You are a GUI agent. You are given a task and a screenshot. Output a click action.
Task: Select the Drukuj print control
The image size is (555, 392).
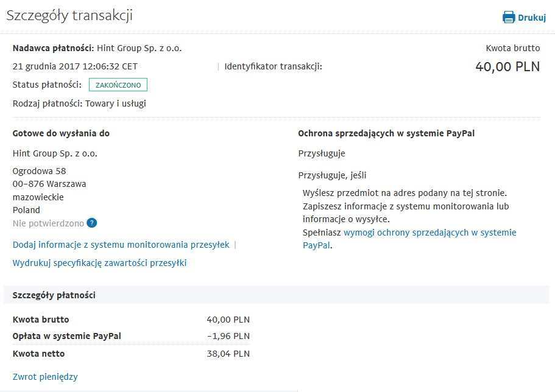coord(524,17)
